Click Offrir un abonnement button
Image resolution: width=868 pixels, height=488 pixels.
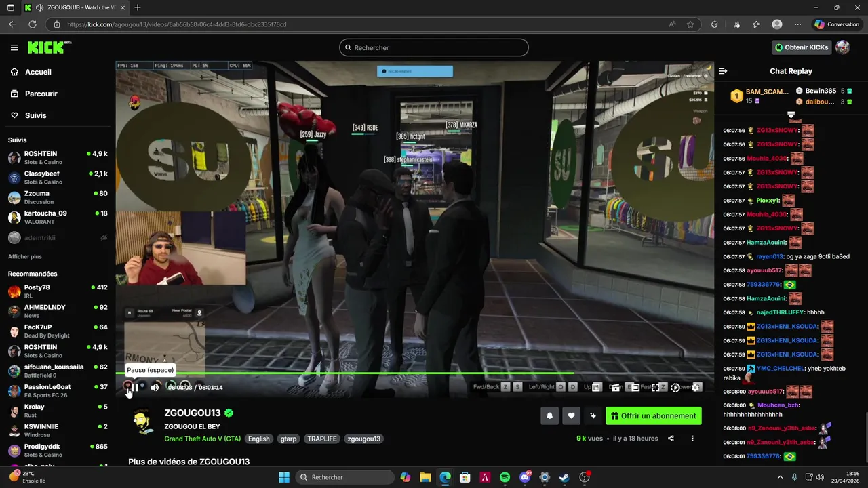654,416
